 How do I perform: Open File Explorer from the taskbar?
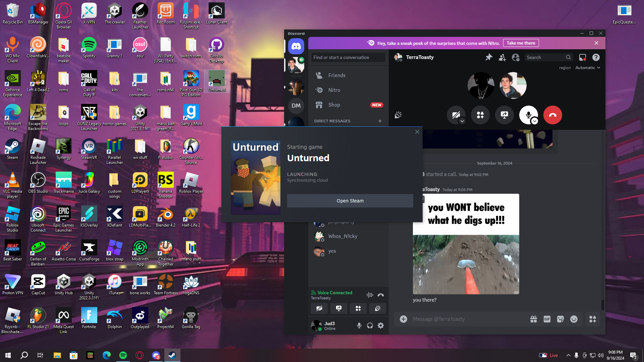[57, 355]
